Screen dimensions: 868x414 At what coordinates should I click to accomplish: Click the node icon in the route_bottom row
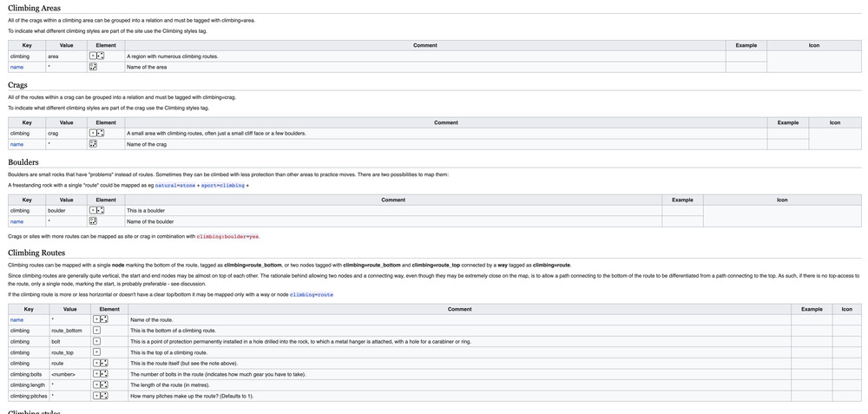96,331
